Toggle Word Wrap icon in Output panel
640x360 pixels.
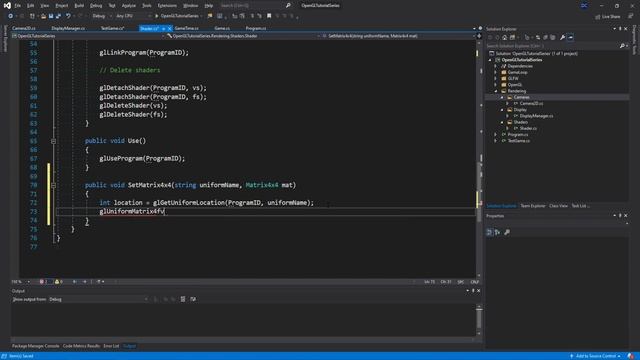(193, 299)
